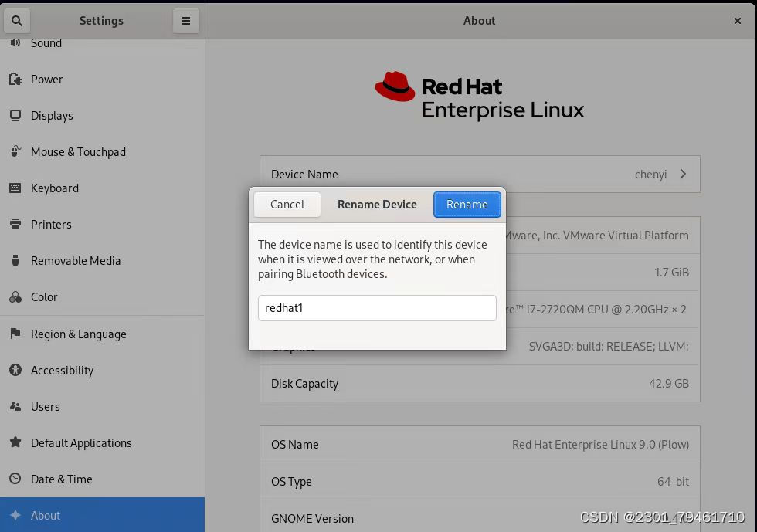Go to Displays settings
The image size is (757, 532).
(102, 115)
